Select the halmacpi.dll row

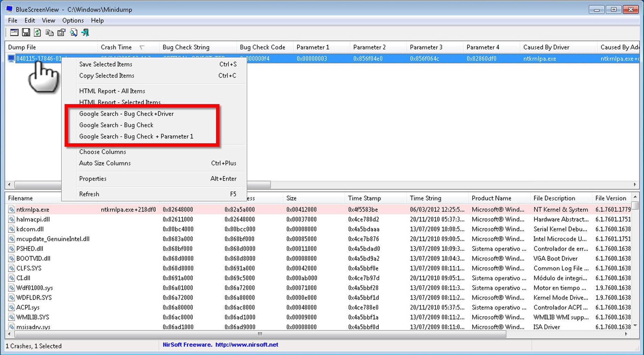pos(33,219)
